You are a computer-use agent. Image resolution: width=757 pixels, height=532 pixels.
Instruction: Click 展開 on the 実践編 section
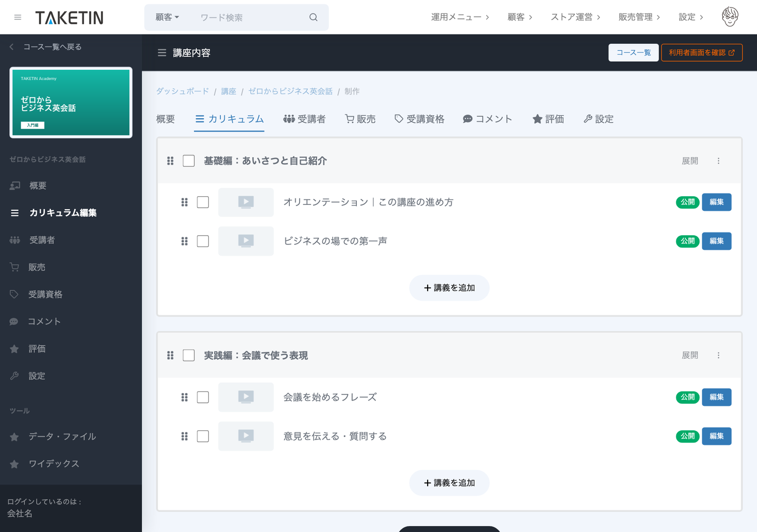(690, 355)
